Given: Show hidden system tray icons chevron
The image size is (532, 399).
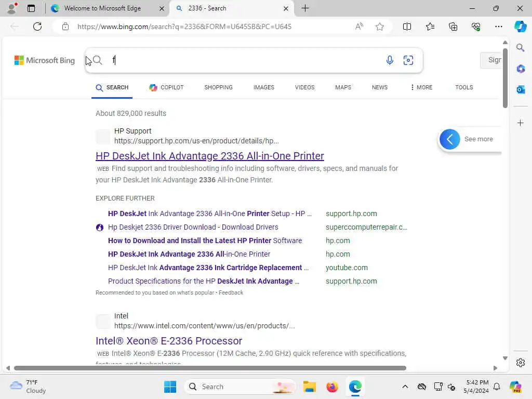Looking at the screenshot, I should (405, 387).
